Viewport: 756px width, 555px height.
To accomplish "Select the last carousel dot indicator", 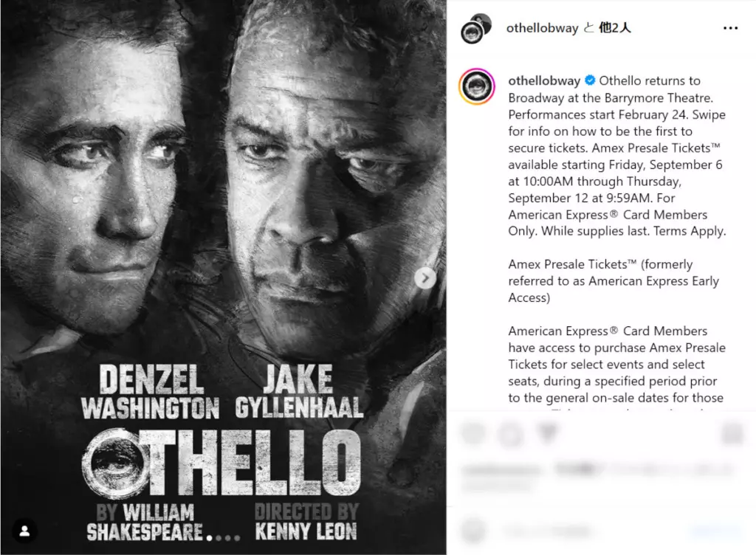I will 237,538.
